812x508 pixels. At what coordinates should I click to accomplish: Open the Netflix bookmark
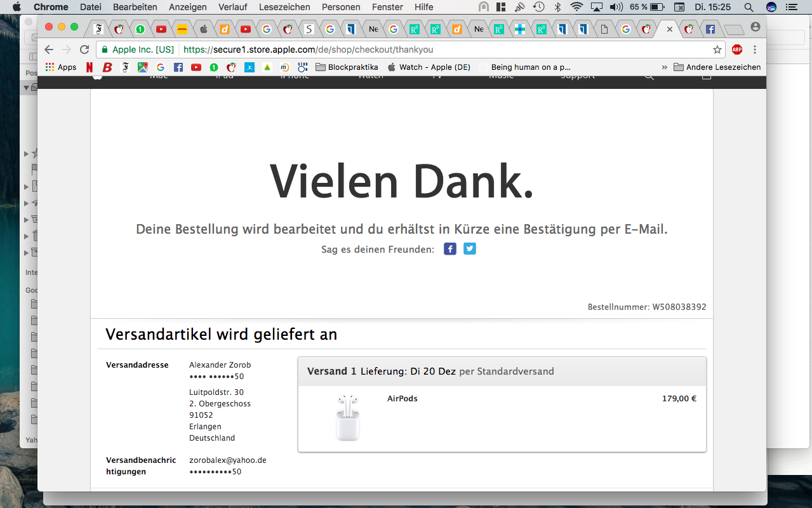tap(90, 67)
